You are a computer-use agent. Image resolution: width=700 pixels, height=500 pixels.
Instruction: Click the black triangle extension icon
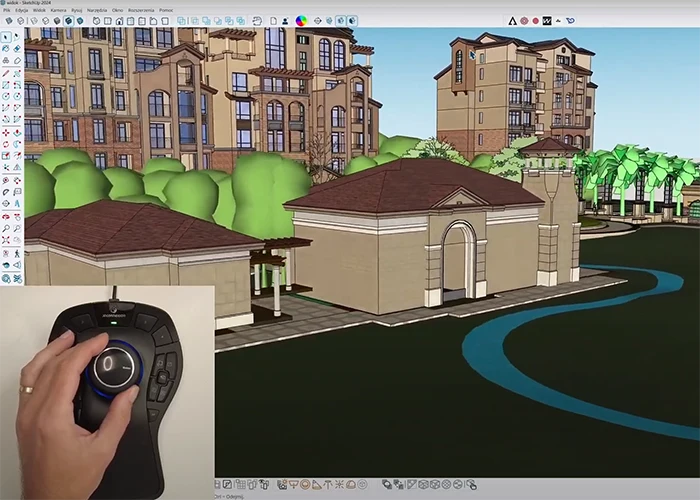coord(513,20)
